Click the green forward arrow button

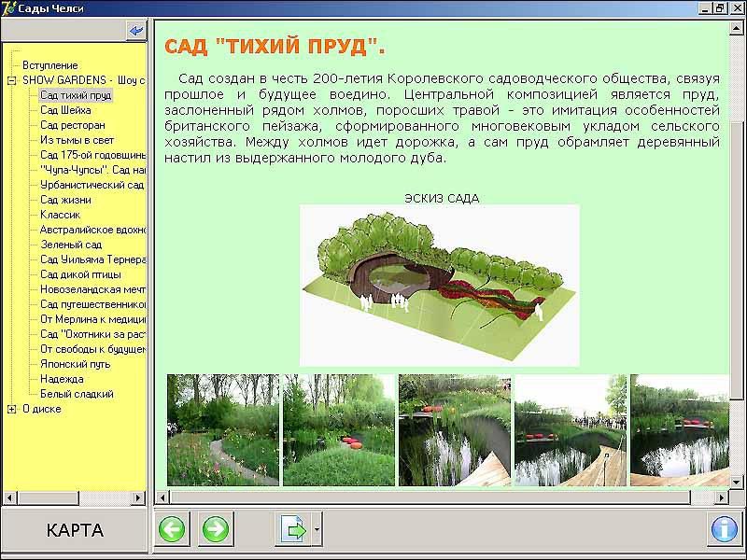(216, 530)
